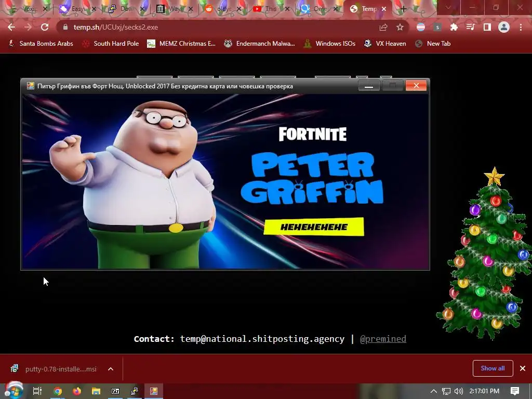Bookmark this page with the star icon
Viewport: 532px width, 399px height.
tap(400, 27)
